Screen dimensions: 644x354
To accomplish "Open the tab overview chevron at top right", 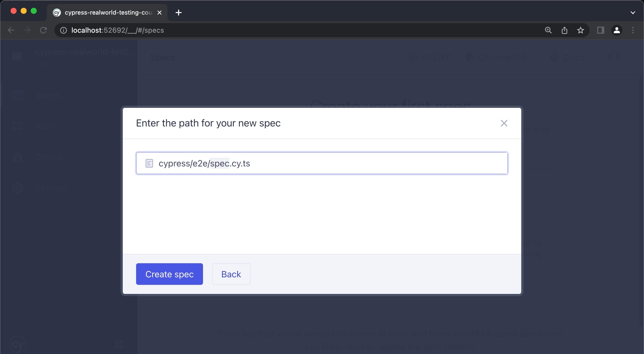I will pos(633,12).
